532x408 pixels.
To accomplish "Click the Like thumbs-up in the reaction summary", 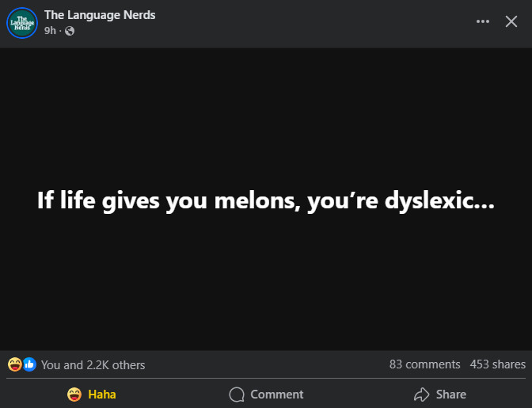I will click(x=29, y=364).
